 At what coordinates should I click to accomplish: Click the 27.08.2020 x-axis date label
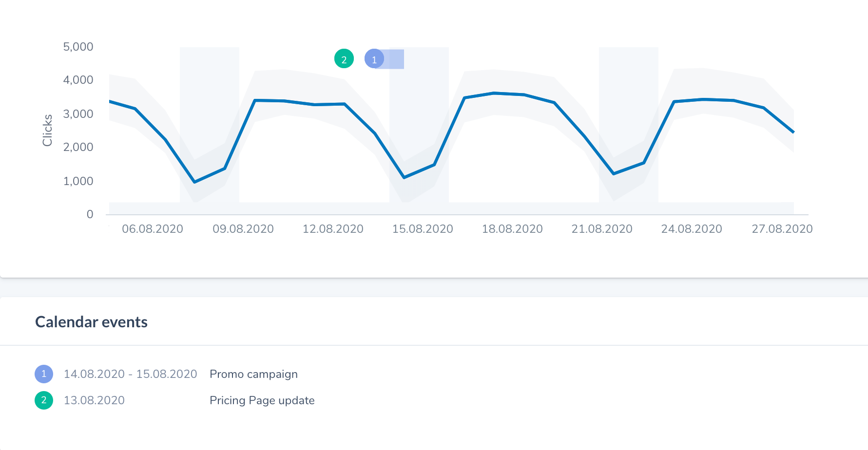(782, 229)
